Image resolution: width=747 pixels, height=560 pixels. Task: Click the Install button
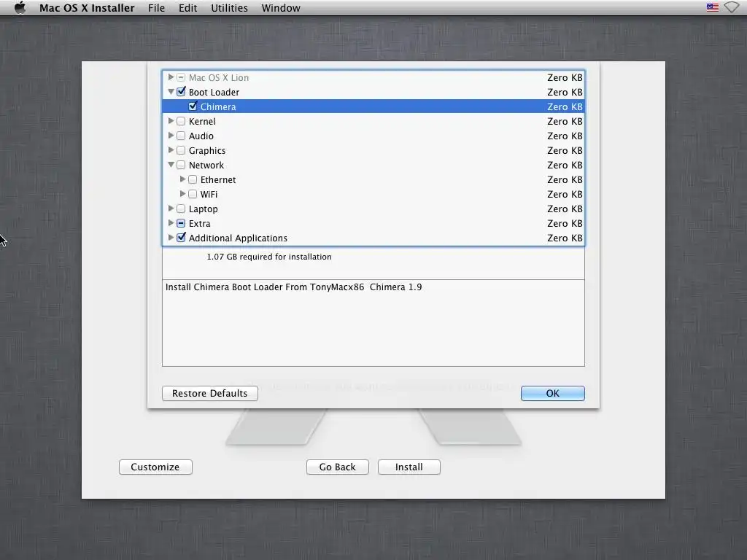click(409, 467)
